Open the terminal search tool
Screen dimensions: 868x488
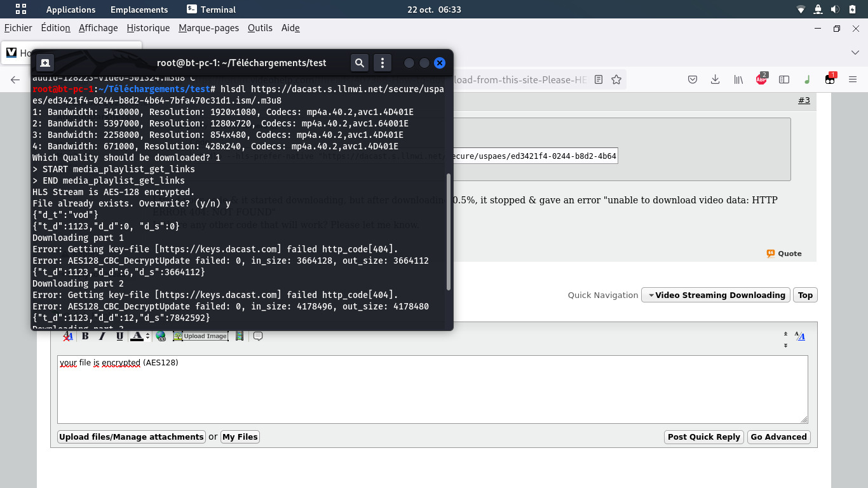coord(360,63)
